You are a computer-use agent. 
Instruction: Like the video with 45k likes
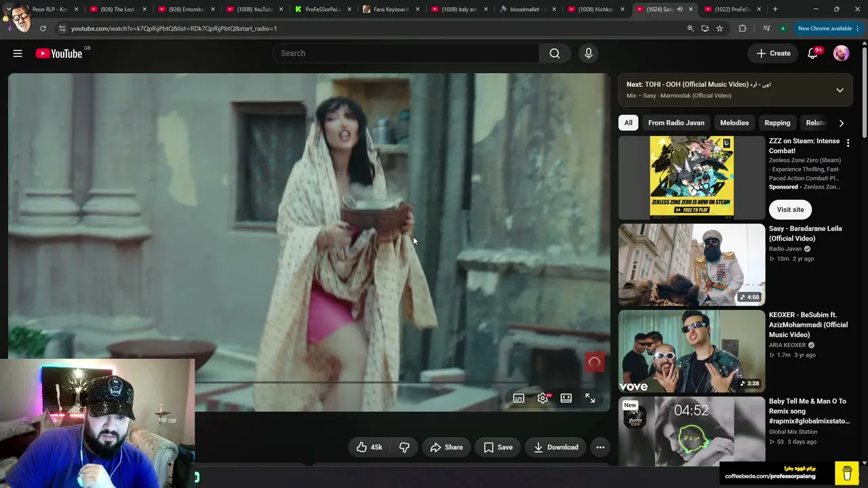(x=370, y=447)
